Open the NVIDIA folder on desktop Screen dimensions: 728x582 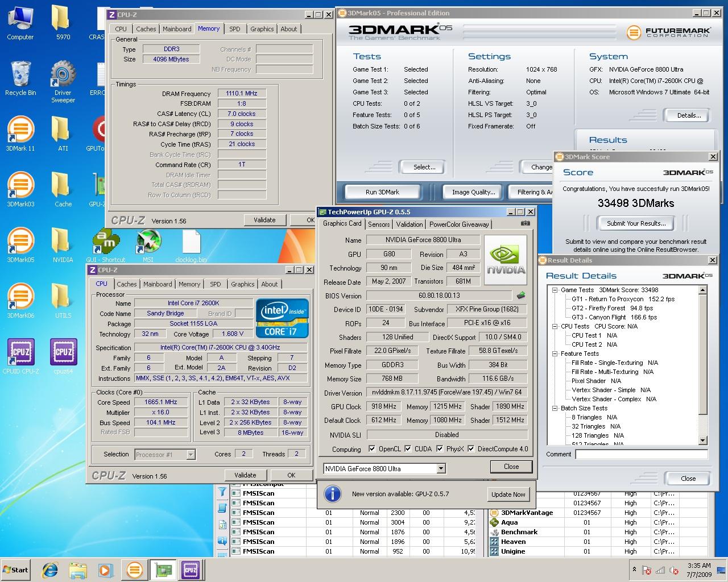point(63,246)
